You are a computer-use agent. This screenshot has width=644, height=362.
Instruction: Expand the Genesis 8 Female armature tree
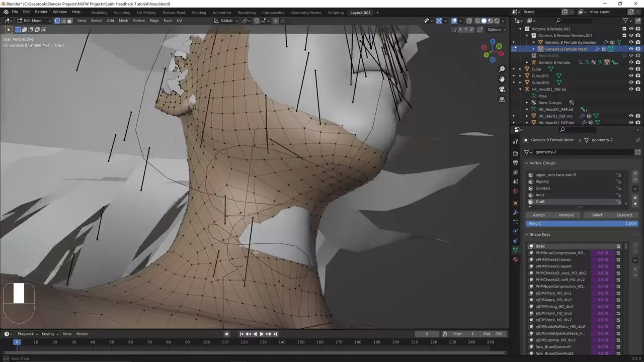pyautogui.click(x=527, y=62)
